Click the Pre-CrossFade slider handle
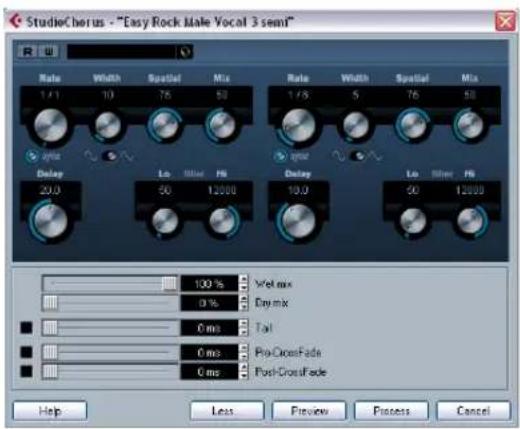This screenshot has height=429, width=520. (50, 352)
